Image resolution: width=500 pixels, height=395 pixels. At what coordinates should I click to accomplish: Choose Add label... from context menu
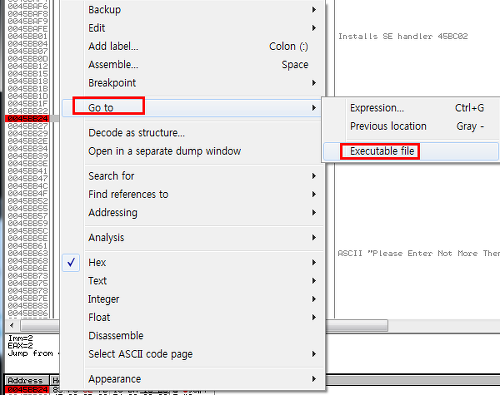click(x=193, y=46)
